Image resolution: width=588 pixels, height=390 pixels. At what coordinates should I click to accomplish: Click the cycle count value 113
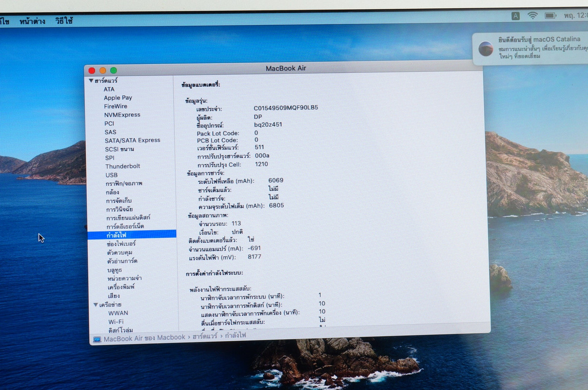point(236,224)
